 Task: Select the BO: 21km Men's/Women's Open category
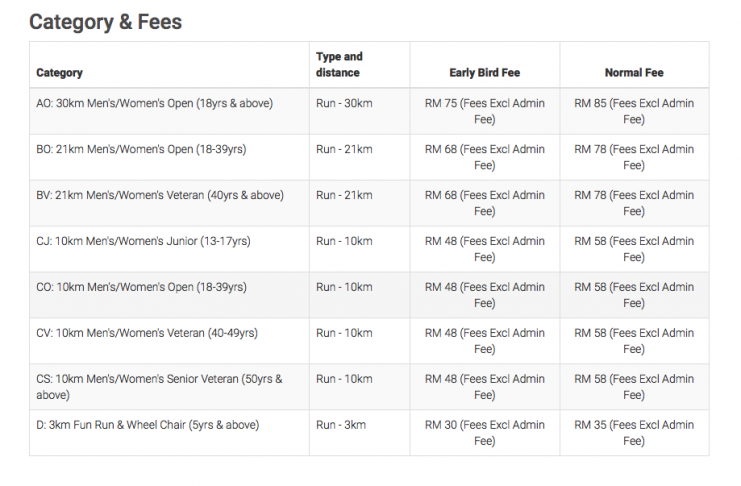[x=141, y=149]
